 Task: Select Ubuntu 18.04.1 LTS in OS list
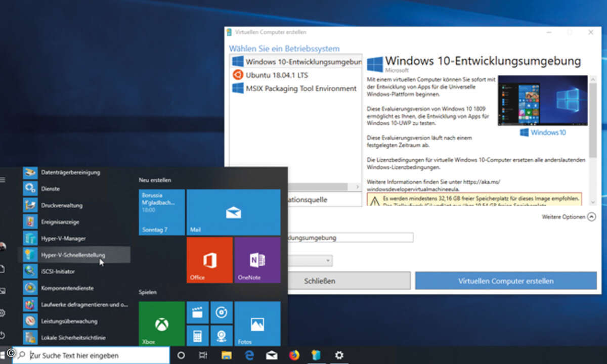[x=296, y=75]
